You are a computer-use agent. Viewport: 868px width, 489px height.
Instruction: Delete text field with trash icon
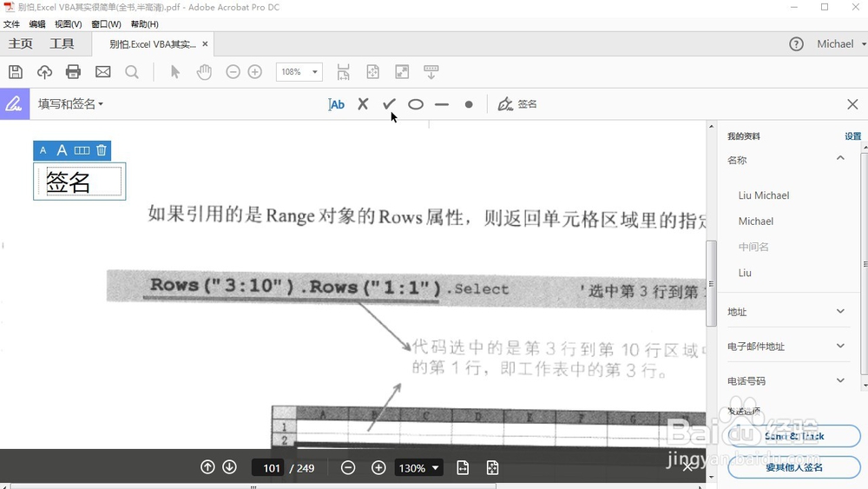[x=102, y=150]
